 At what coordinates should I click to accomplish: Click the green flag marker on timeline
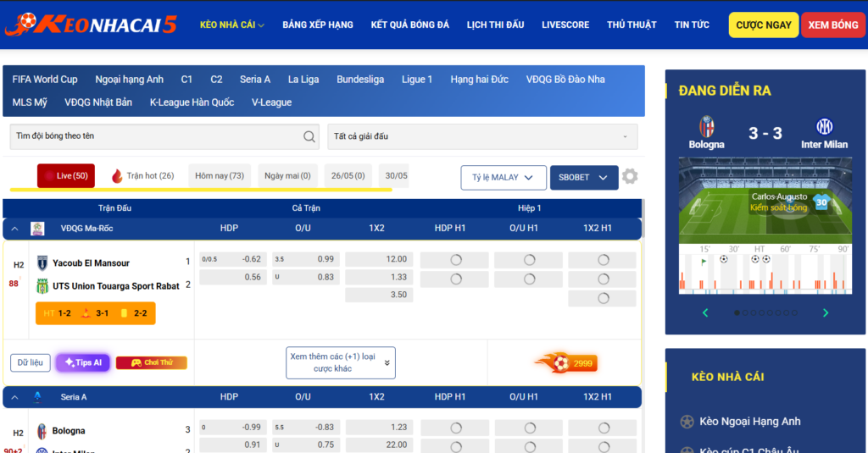(x=704, y=262)
